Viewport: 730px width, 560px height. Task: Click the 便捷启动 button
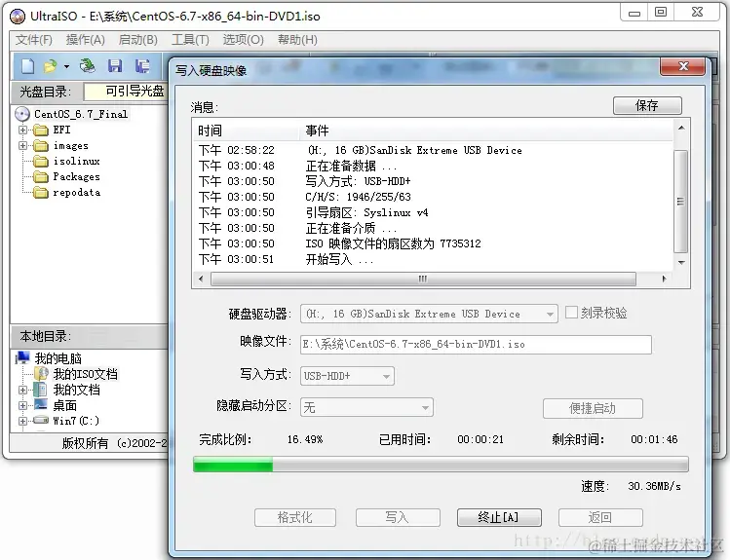pyautogui.click(x=593, y=408)
